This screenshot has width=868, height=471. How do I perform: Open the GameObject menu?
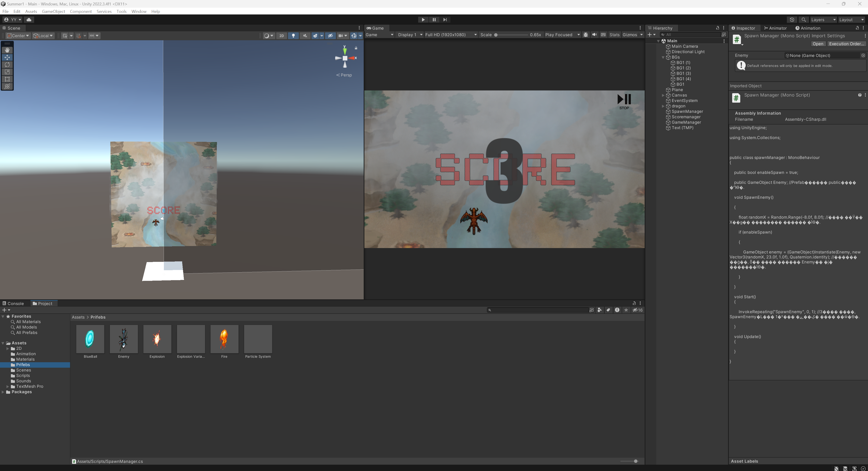click(53, 12)
